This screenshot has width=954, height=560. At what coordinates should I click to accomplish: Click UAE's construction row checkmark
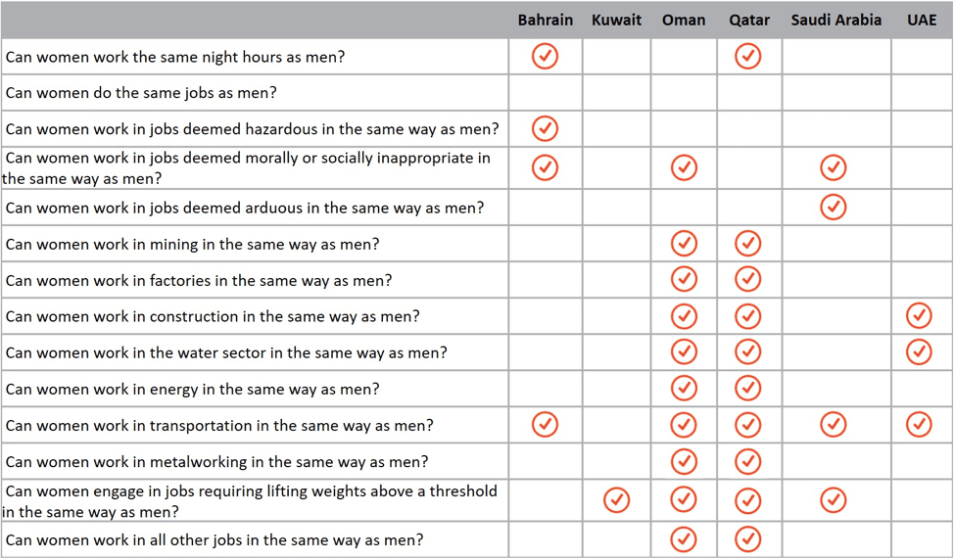[x=919, y=315]
